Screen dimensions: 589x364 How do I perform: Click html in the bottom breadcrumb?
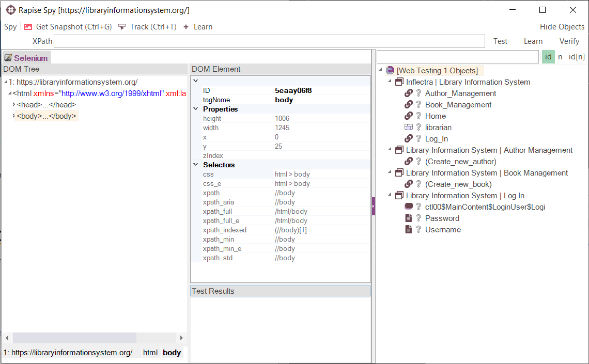tap(150, 352)
